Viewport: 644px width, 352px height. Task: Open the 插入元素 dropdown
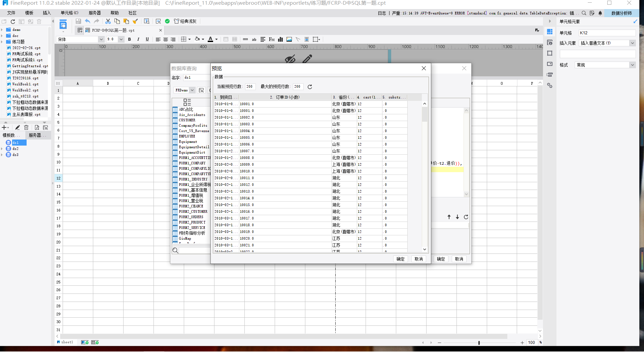(x=633, y=43)
